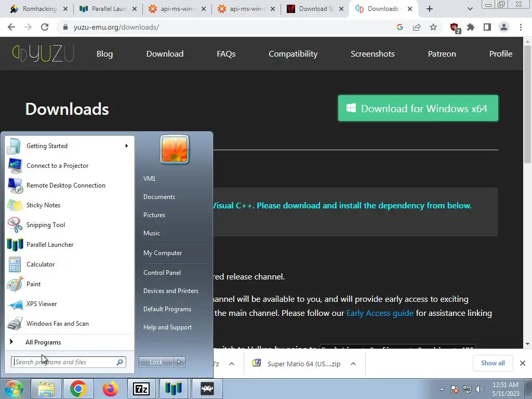Open XPS Viewer
The width and height of the screenshot is (532, 399).
pyautogui.click(x=70, y=303)
